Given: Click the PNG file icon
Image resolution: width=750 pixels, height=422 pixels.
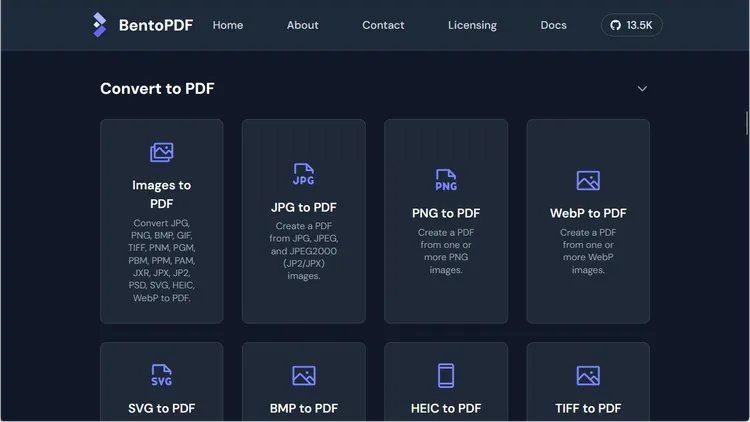Looking at the screenshot, I should coord(446,180).
